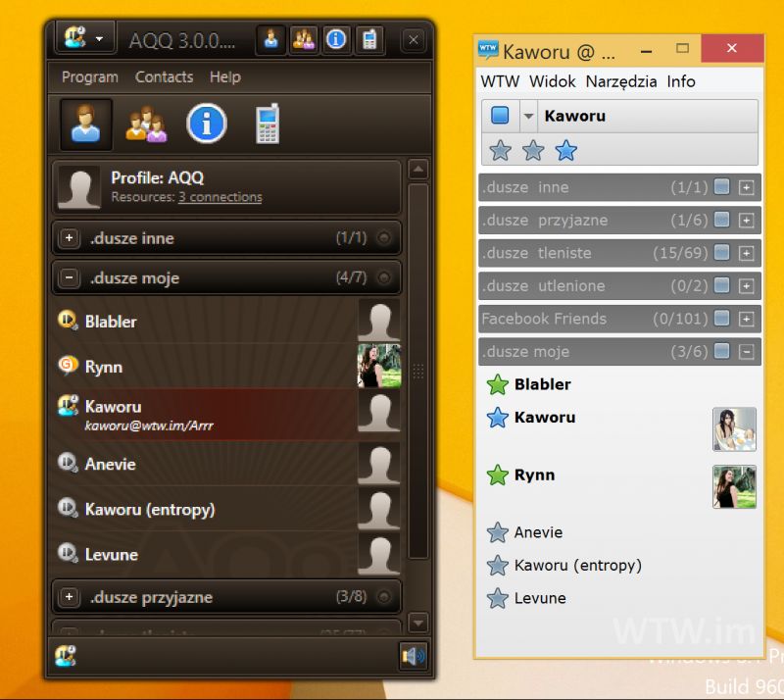Toggle round indicator on AQQ .dusze inne header

(x=384, y=237)
